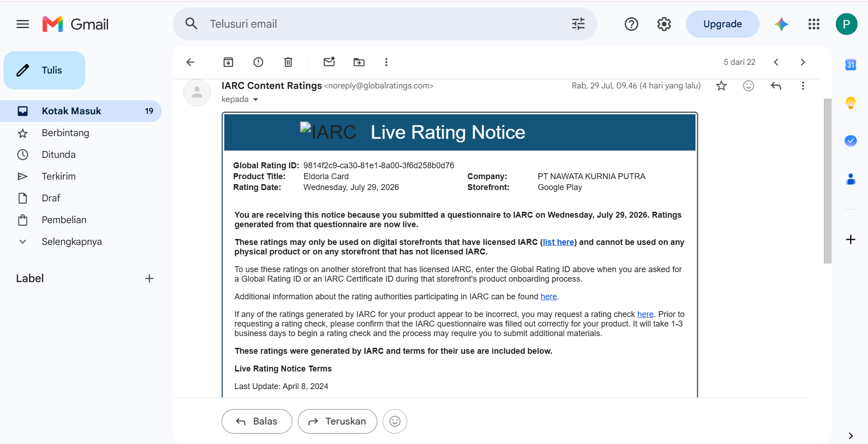
Task: Move email to a folder
Action: point(359,62)
